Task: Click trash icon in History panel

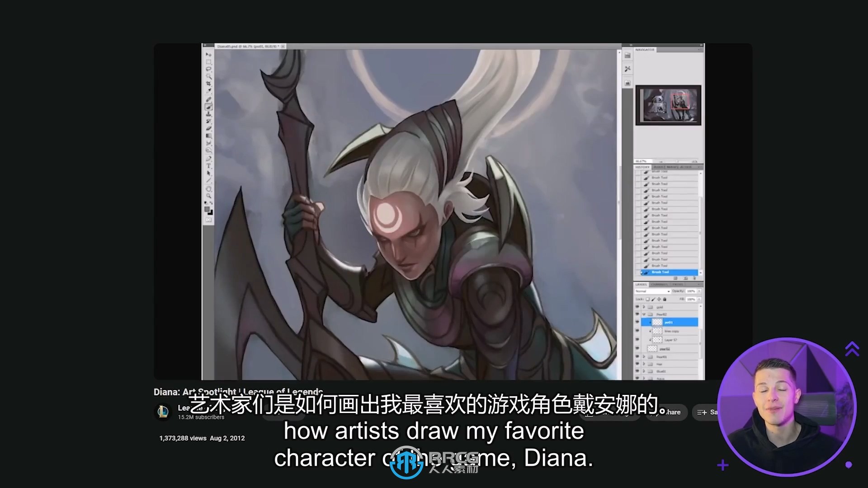Action: (694, 278)
